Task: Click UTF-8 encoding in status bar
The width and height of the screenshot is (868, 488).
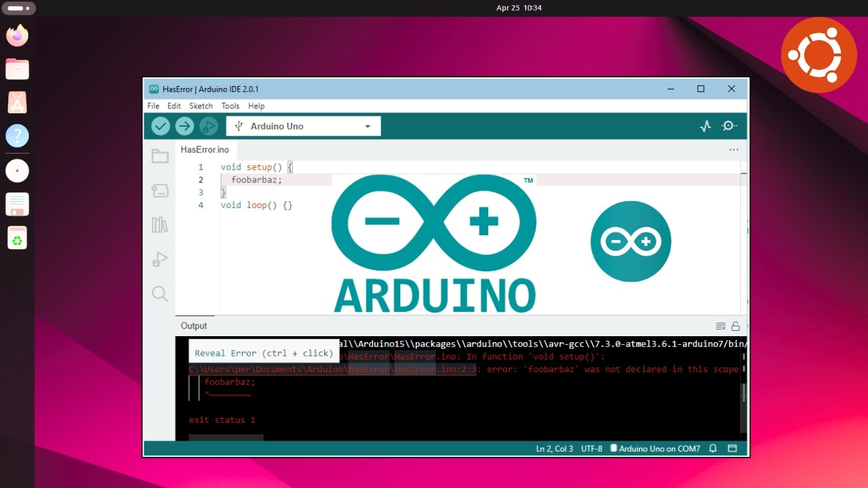Action: pyautogui.click(x=591, y=449)
